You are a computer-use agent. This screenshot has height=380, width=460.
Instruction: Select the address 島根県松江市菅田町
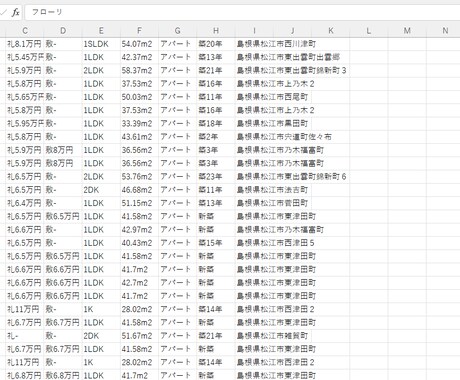click(272, 203)
